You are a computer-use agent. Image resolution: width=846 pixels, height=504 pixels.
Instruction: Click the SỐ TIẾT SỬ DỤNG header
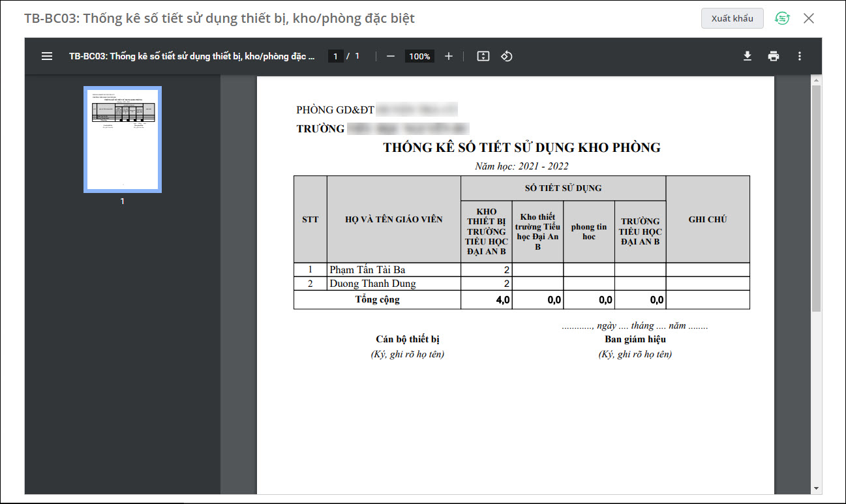[x=564, y=188]
